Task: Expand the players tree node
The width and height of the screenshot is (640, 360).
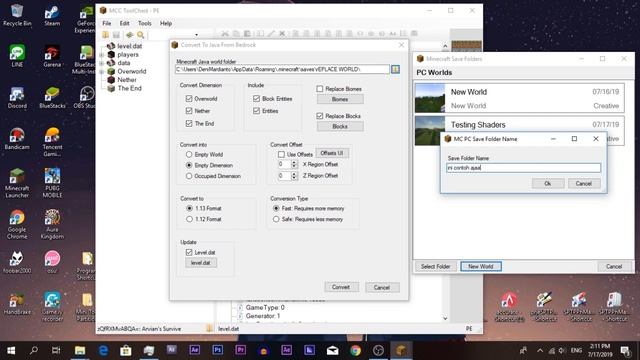Action: (x=102, y=55)
